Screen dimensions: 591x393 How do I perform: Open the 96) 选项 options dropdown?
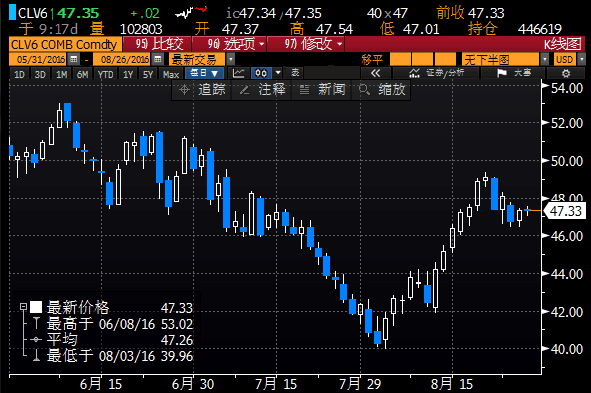[230, 44]
